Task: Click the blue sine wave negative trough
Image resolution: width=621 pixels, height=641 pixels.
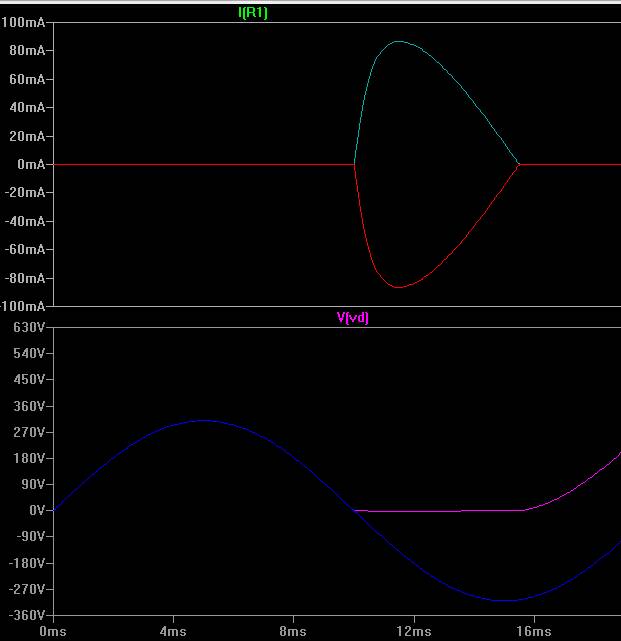Action: click(x=504, y=601)
